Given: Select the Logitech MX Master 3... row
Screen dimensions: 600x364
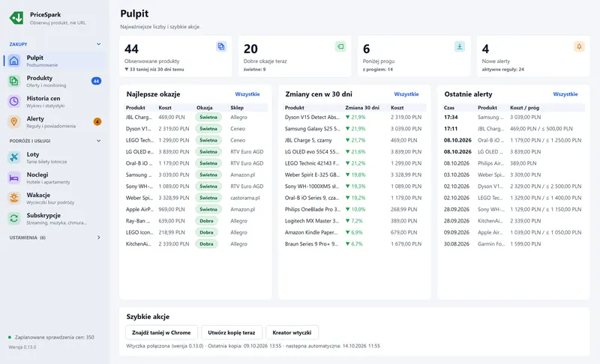Looking at the screenshot, I should coord(354,221).
